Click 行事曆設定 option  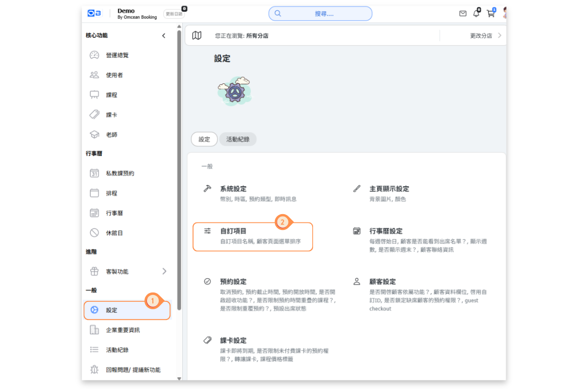386,231
